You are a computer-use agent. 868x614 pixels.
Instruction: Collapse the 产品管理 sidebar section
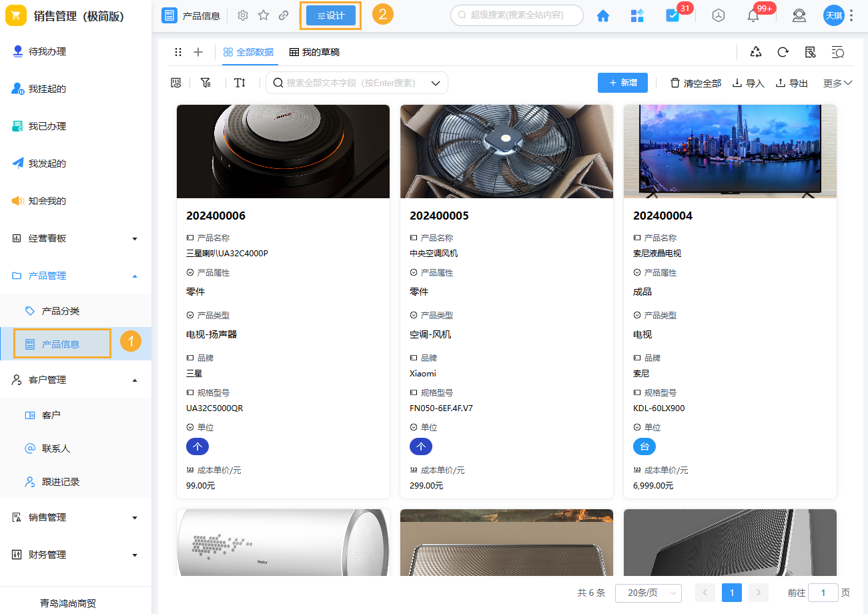pos(135,275)
